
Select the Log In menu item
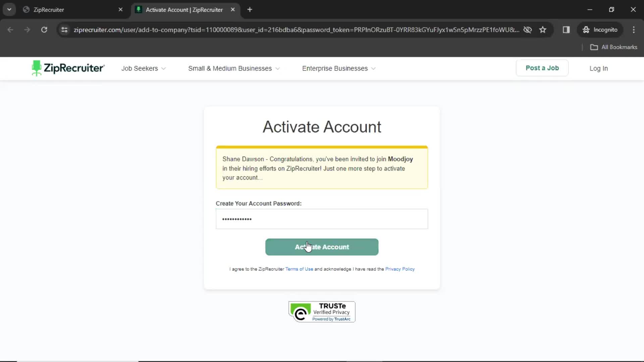click(x=598, y=68)
